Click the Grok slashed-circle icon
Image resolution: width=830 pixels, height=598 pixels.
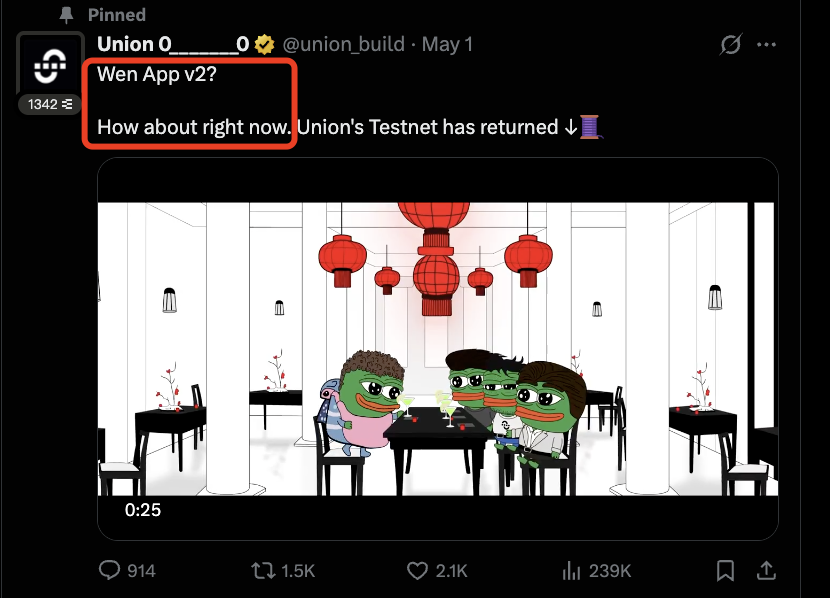730,44
